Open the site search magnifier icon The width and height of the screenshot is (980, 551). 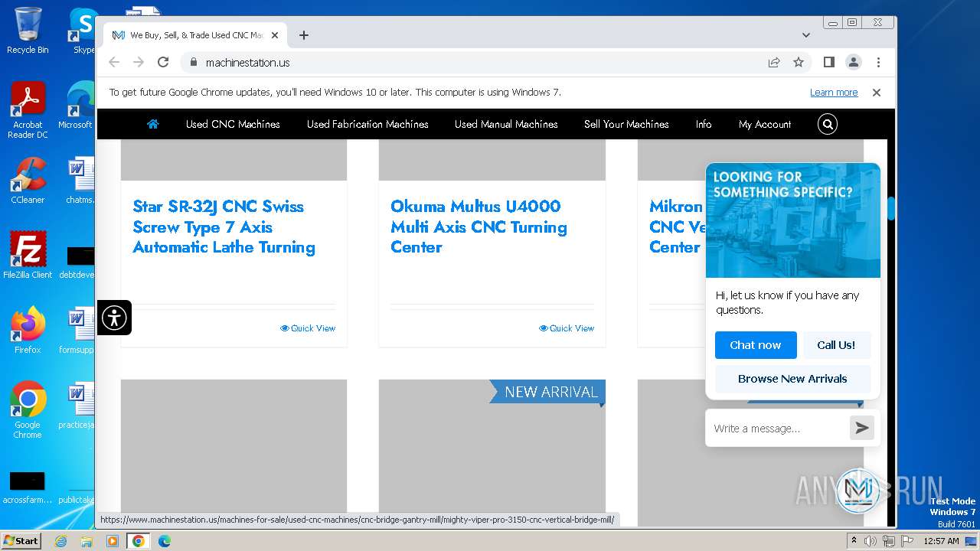(x=828, y=124)
